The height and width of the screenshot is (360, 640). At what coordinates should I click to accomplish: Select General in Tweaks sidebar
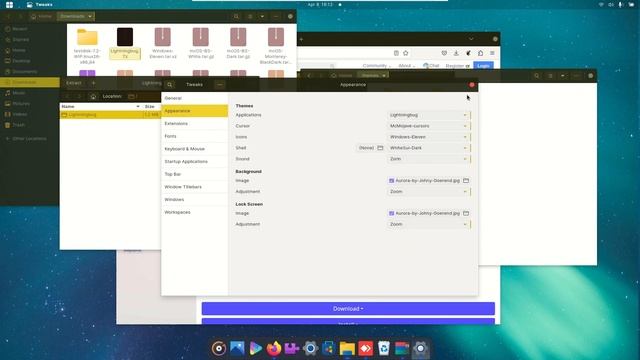(195, 98)
